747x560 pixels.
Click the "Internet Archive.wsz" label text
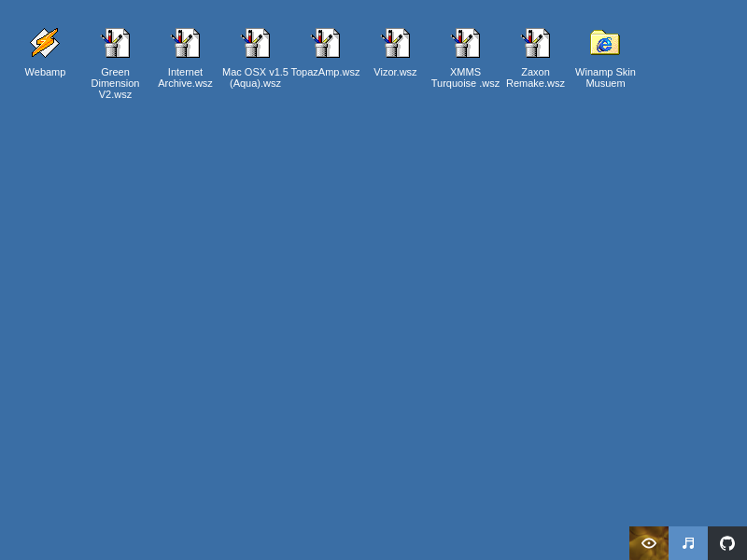[185, 77]
